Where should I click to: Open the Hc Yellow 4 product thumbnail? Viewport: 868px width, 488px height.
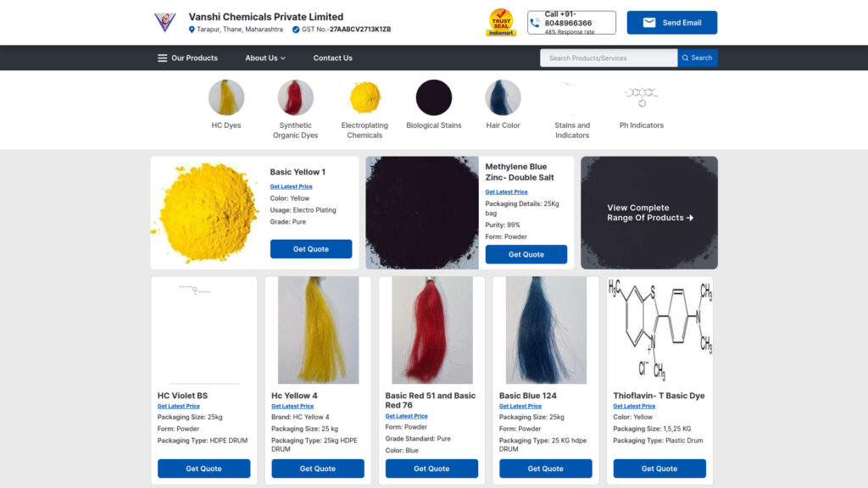(318, 330)
